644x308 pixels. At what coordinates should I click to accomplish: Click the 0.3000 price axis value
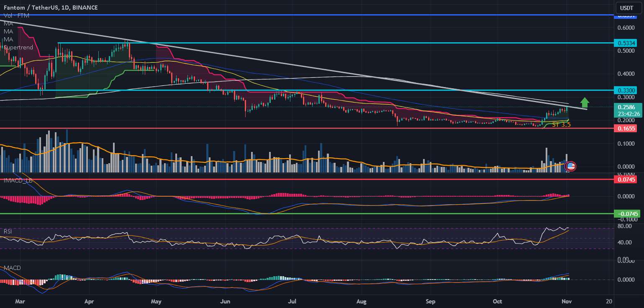[626, 97]
